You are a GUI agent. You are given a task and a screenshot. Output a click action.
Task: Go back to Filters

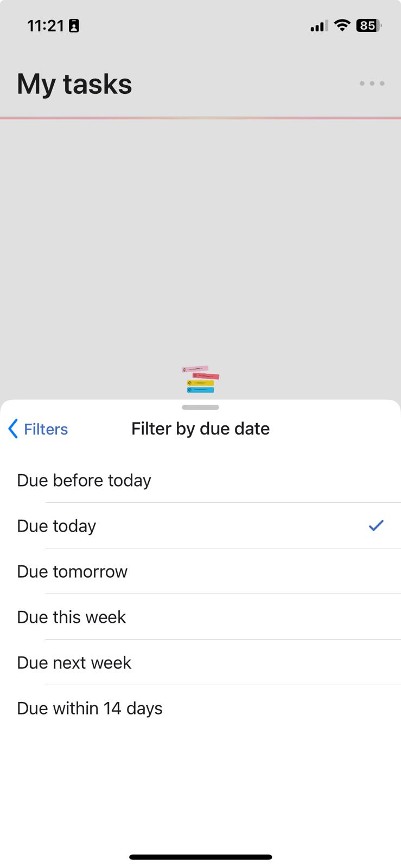point(38,429)
